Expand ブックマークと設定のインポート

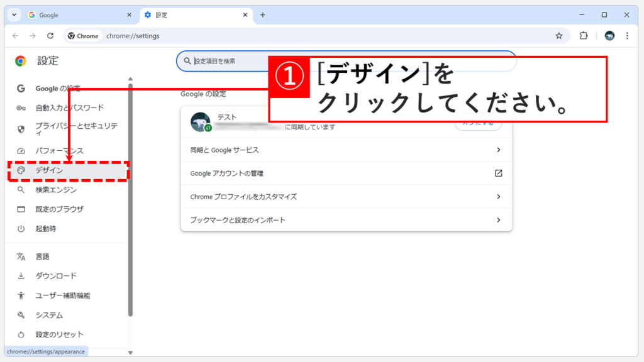[346, 220]
